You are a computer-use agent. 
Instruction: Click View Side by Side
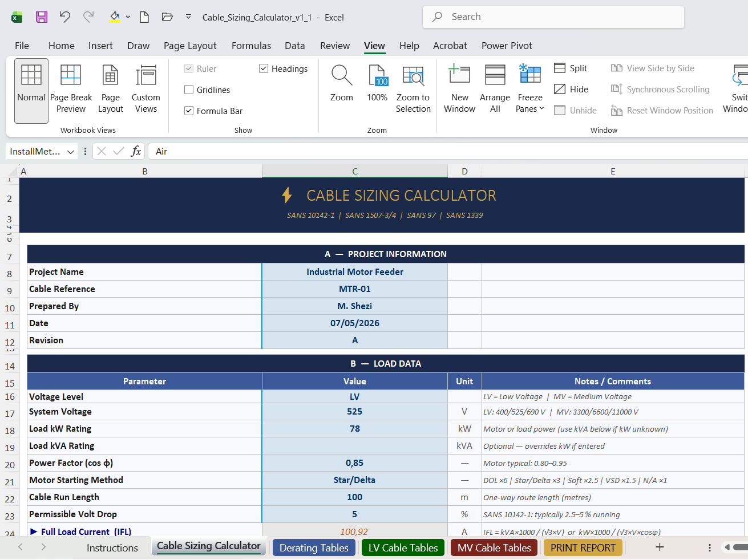pos(653,68)
